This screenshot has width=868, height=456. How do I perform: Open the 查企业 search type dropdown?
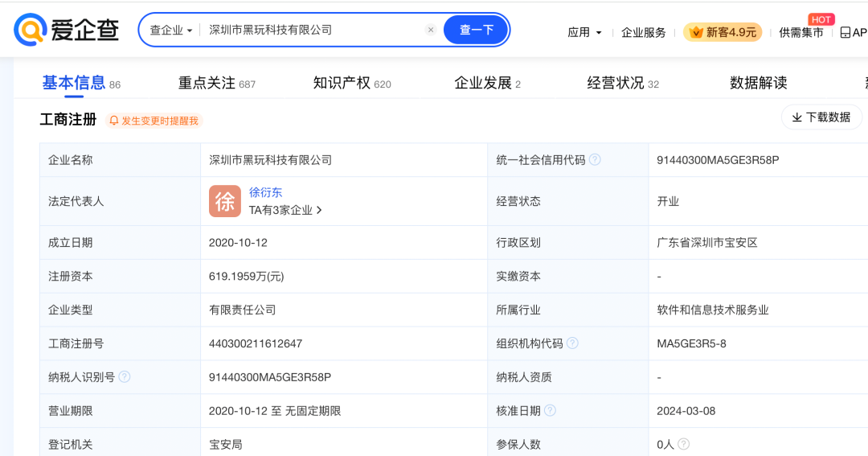[x=170, y=30]
